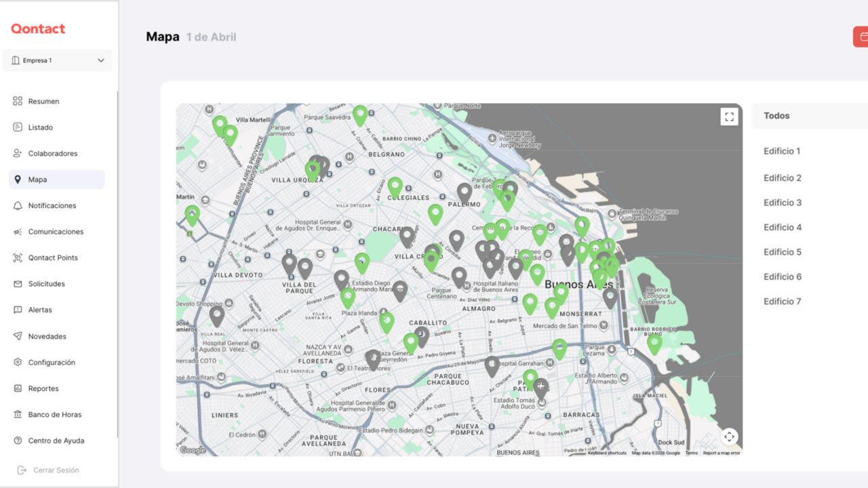The image size is (868, 488).
Task: Click the Resumen grid icon in sidebar
Action: (18, 101)
